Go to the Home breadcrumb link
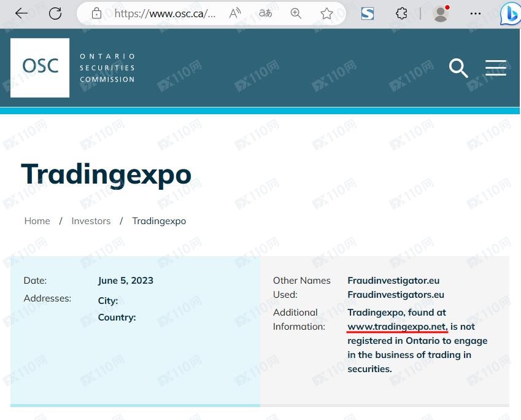The image size is (521, 420). click(37, 221)
